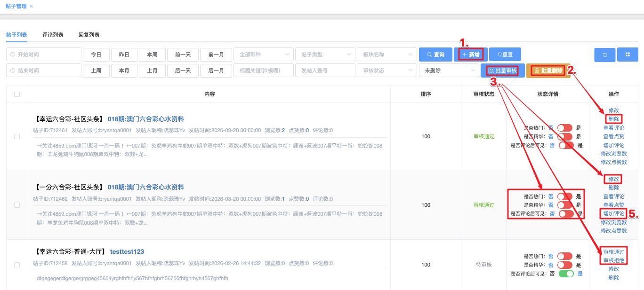Click the 新增 add post button
Viewport: 644px width, 290px height.
[470, 55]
